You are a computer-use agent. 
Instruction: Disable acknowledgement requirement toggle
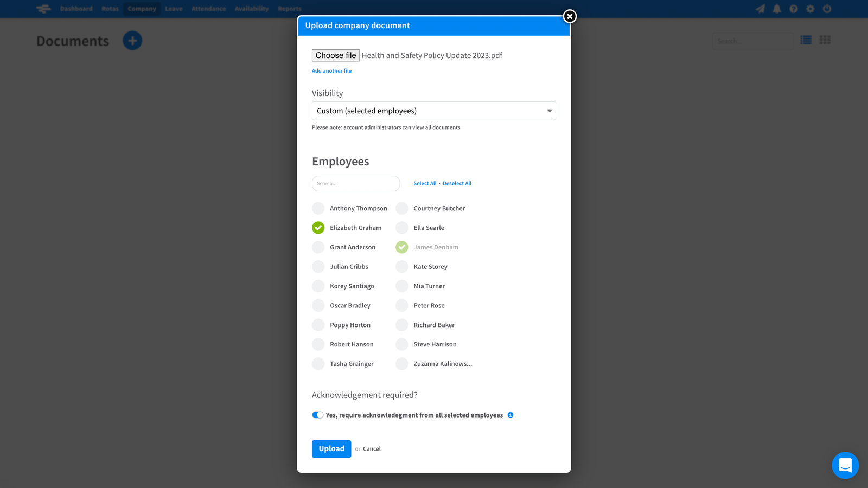pos(317,415)
